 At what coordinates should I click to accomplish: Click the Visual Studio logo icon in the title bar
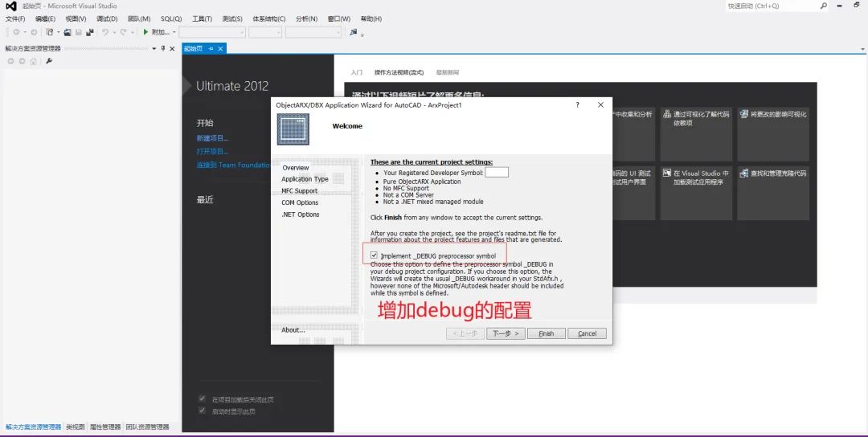(x=10, y=6)
